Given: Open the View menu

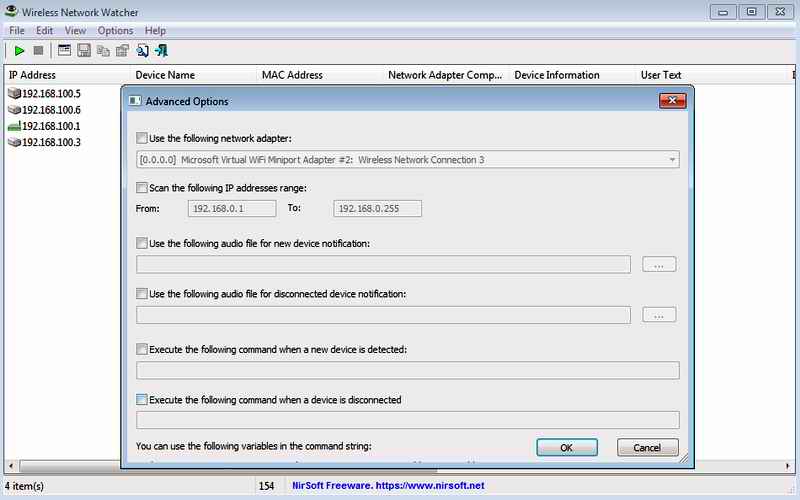Looking at the screenshot, I should click(75, 31).
